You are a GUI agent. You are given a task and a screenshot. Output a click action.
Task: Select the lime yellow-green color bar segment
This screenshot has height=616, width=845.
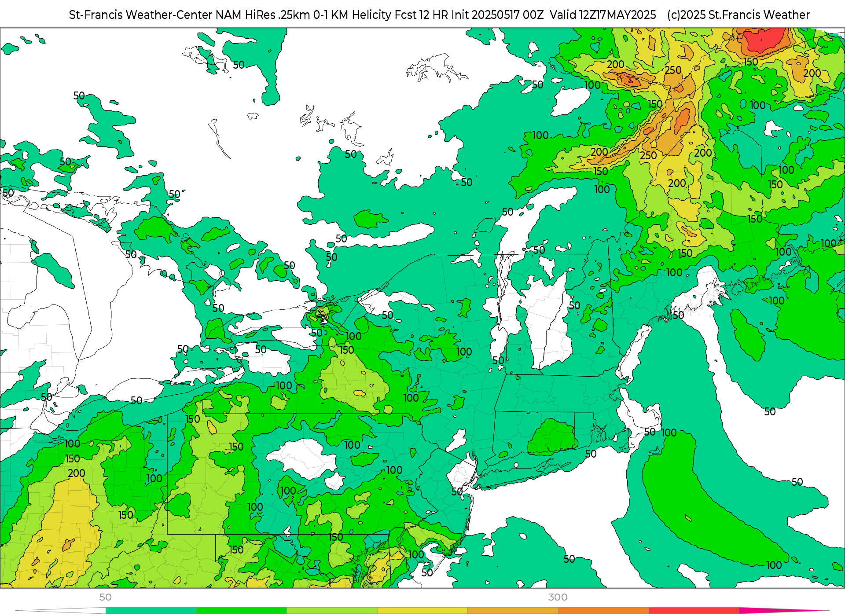(332, 611)
